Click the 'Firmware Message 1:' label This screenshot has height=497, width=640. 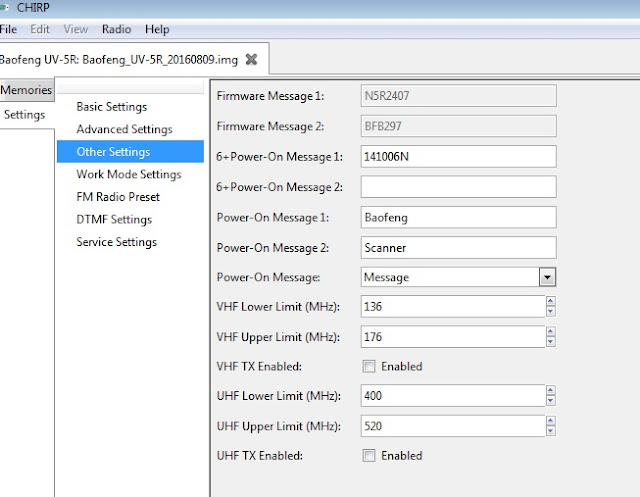pyautogui.click(x=270, y=96)
